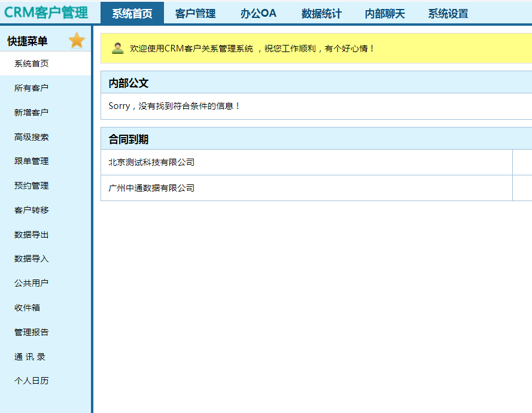532x413 pixels.
Task: Open 个人日历 in the sidebar
Action: [32, 381]
